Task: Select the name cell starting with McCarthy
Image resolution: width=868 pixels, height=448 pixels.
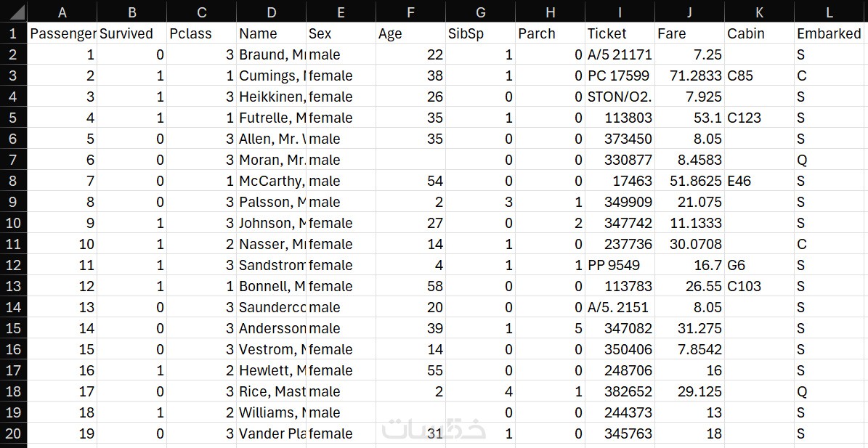Action: (271, 181)
